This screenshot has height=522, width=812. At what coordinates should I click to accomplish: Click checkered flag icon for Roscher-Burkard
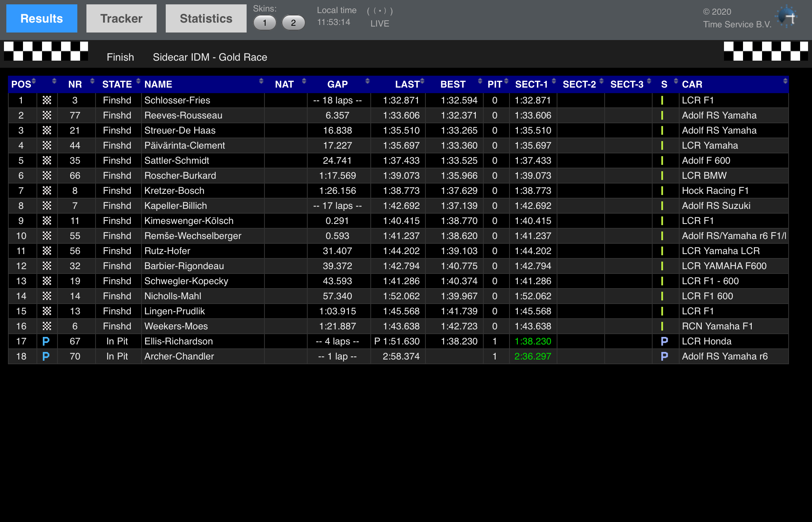pyautogui.click(x=47, y=176)
